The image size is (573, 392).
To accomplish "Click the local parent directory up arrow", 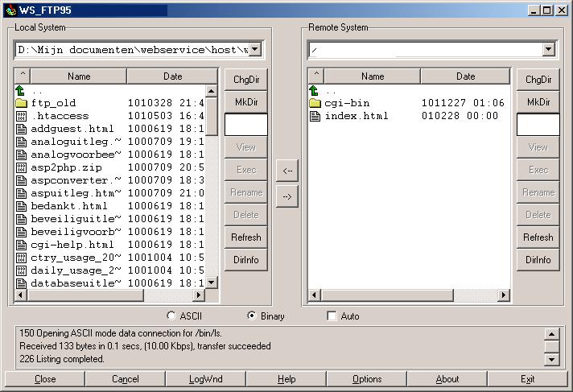I will coord(22,91).
